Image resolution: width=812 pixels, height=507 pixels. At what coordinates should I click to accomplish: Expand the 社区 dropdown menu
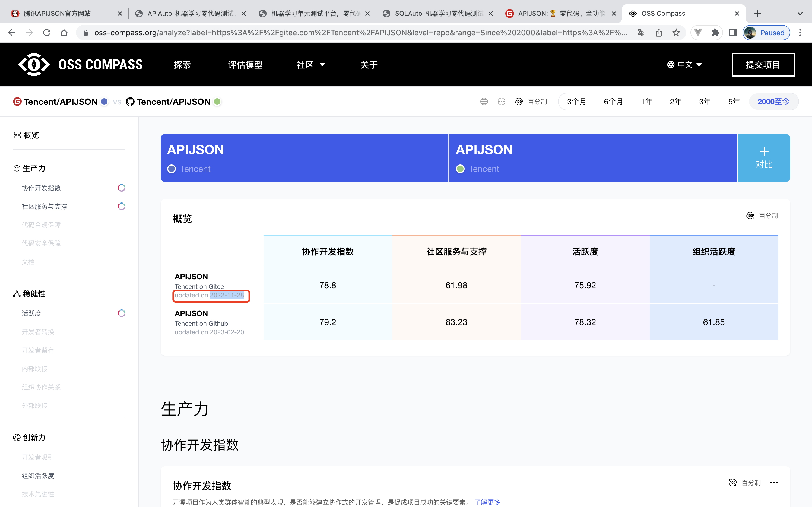310,65
